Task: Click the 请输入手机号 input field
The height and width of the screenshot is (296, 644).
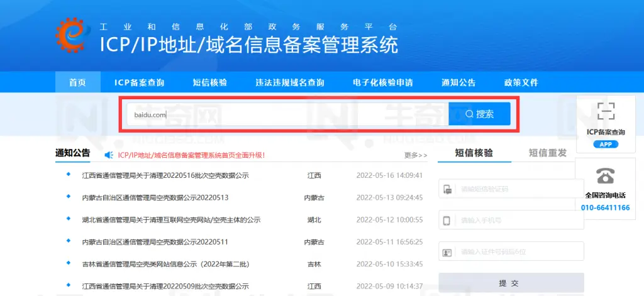Action: point(511,220)
